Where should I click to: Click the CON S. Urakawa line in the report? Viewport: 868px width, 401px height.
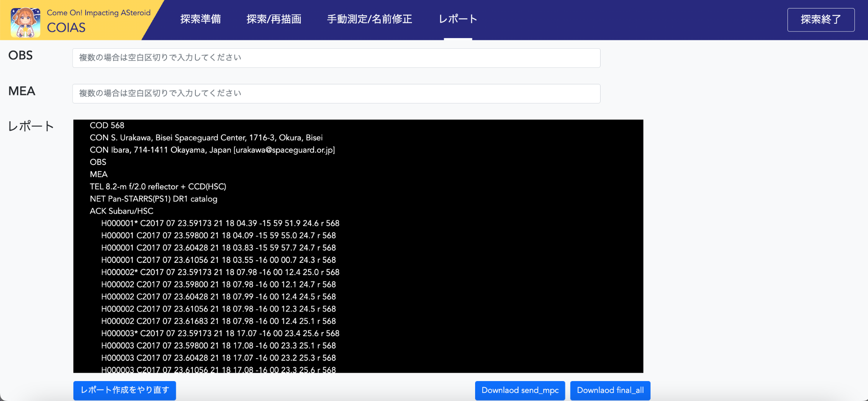[206, 138]
